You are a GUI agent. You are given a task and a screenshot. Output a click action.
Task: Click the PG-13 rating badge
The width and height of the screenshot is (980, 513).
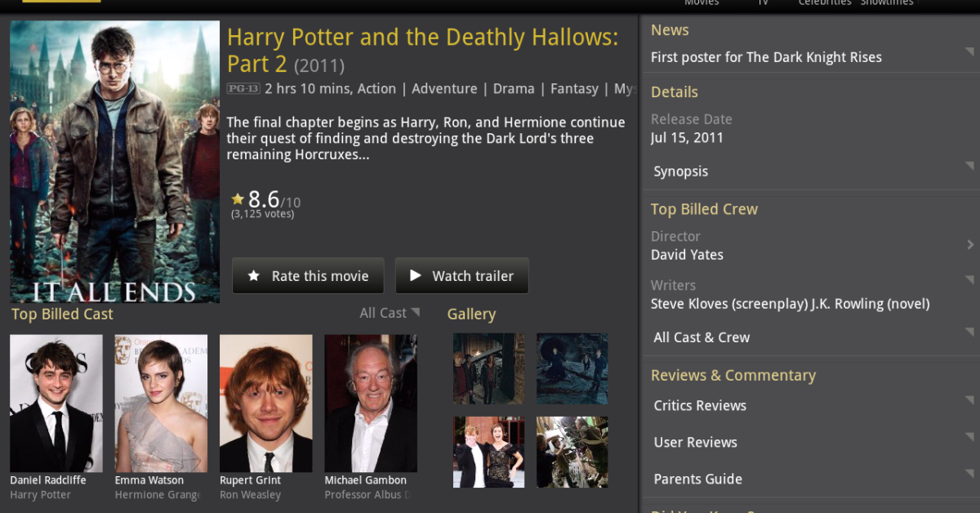[243, 88]
